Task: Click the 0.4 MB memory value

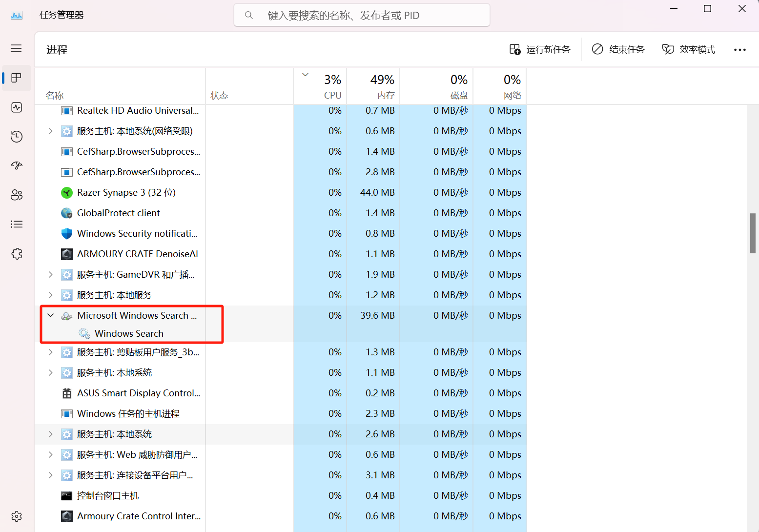Action: [380, 496]
